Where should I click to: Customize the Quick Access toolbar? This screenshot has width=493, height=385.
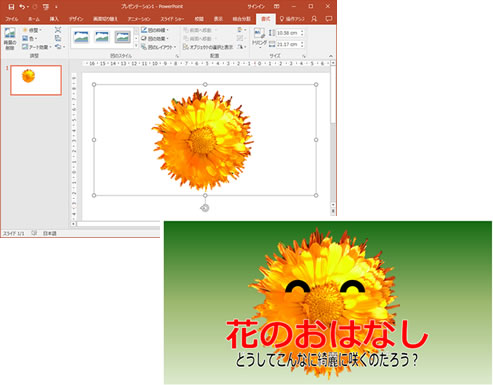pyautogui.click(x=56, y=7)
